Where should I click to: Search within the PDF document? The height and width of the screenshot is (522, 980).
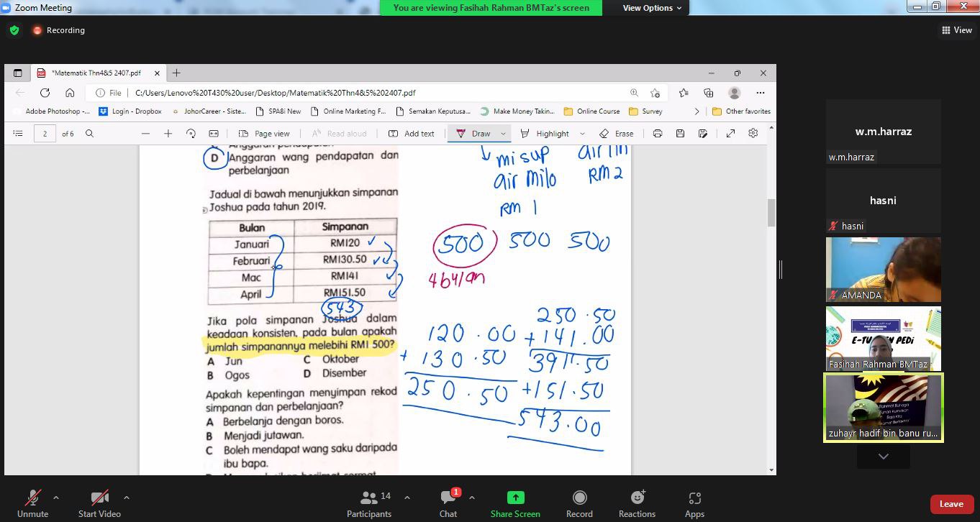(89, 133)
